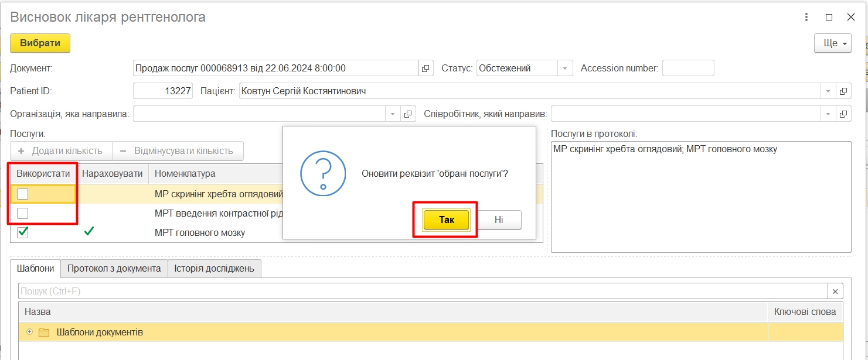Switch to Протокол з документа tab

(114, 269)
